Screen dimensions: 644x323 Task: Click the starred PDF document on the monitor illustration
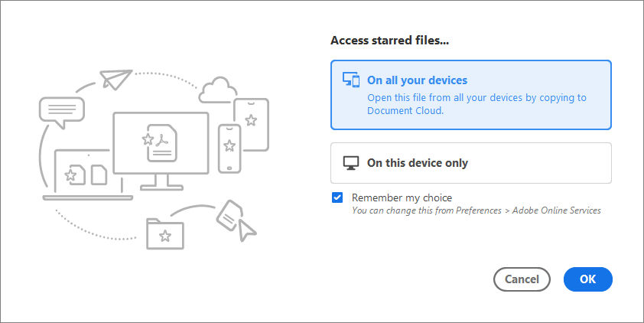click(160, 142)
